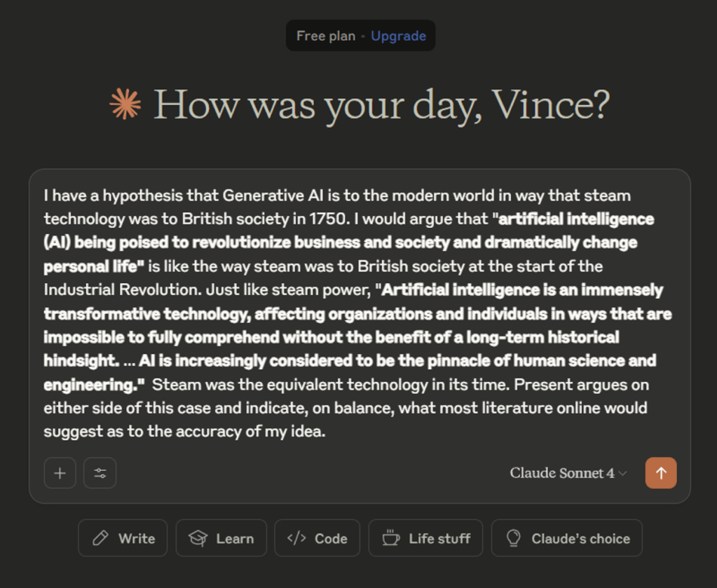Image resolution: width=717 pixels, height=588 pixels.
Task: Select the Life stuff suggestion label
Action: coord(439,538)
